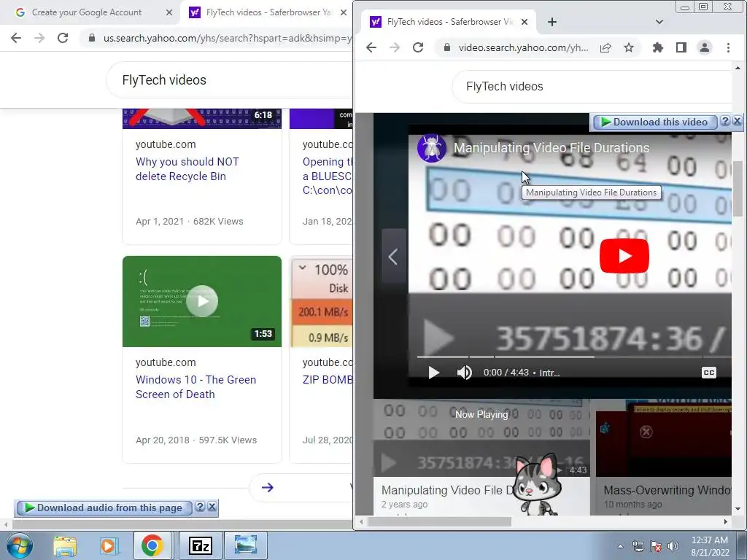This screenshot has width=747, height=560.
Task: Reload page in right Chrome window
Action: tap(418, 47)
